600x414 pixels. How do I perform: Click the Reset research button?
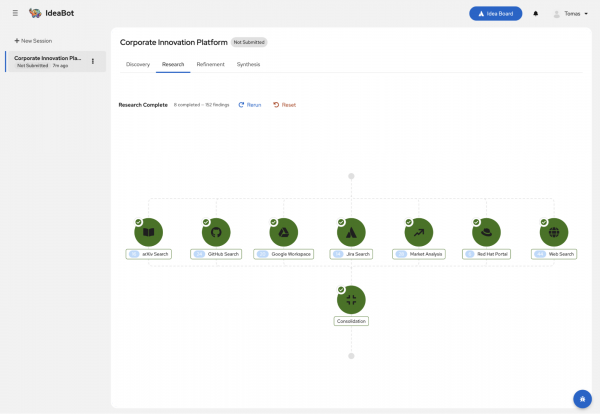pos(284,105)
